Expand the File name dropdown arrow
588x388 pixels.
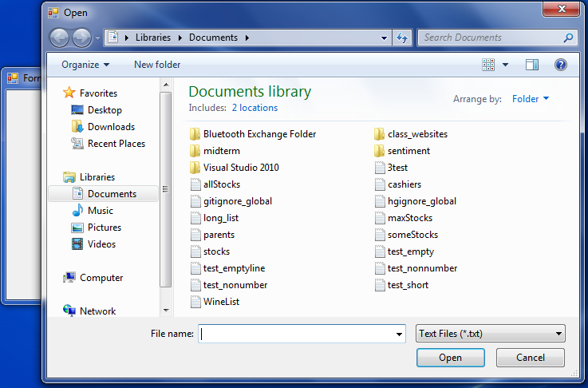tap(399, 334)
